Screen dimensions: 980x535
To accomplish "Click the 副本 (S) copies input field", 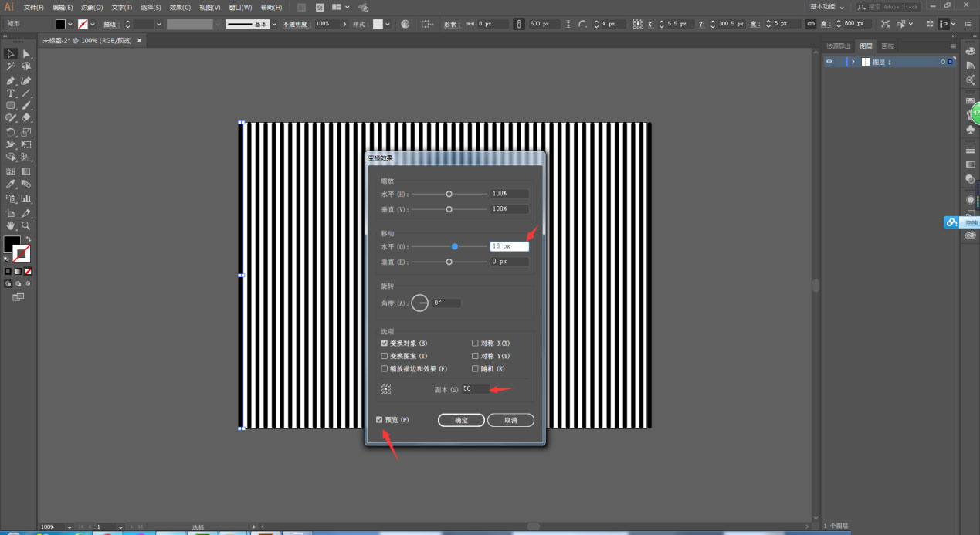I will click(x=474, y=388).
